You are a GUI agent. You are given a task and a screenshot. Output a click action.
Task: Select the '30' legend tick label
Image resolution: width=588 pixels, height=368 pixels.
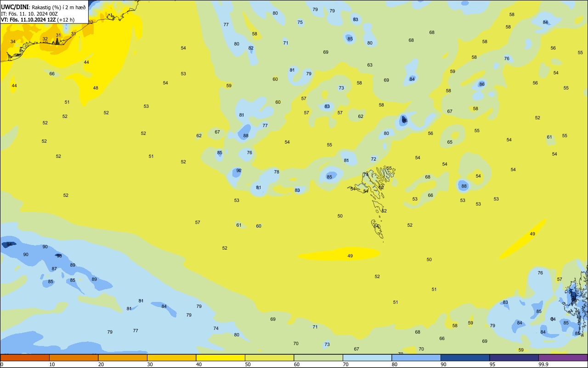tap(150, 364)
